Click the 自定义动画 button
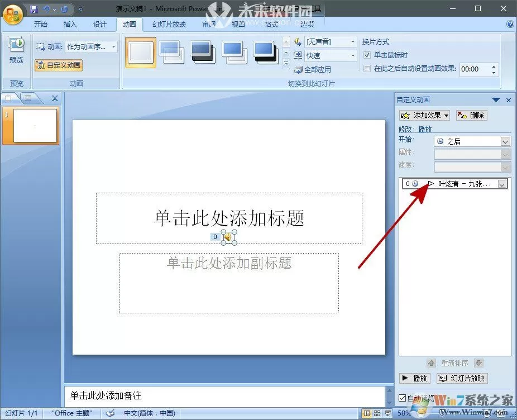 pyautogui.click(x=59, y=65)
